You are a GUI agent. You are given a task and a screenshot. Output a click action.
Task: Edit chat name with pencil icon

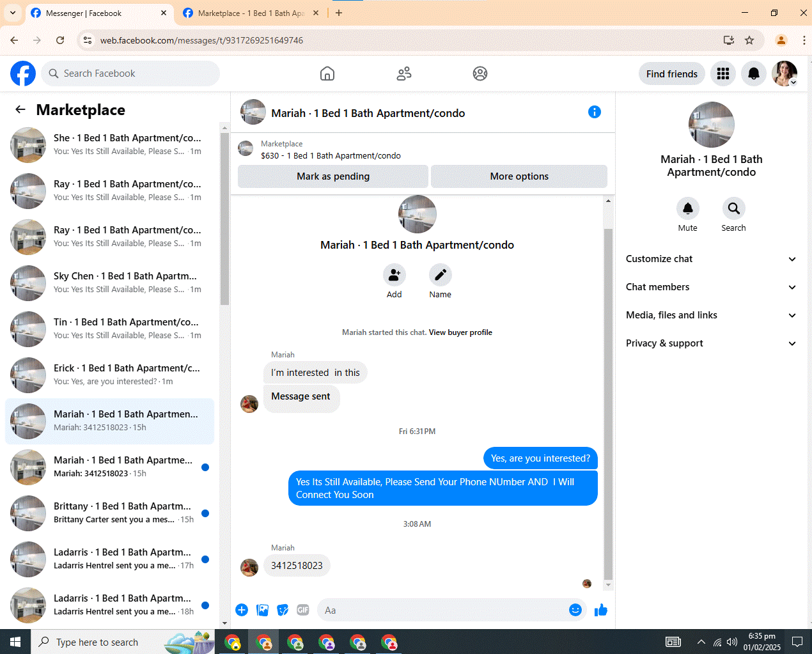(x=441, y=275)
